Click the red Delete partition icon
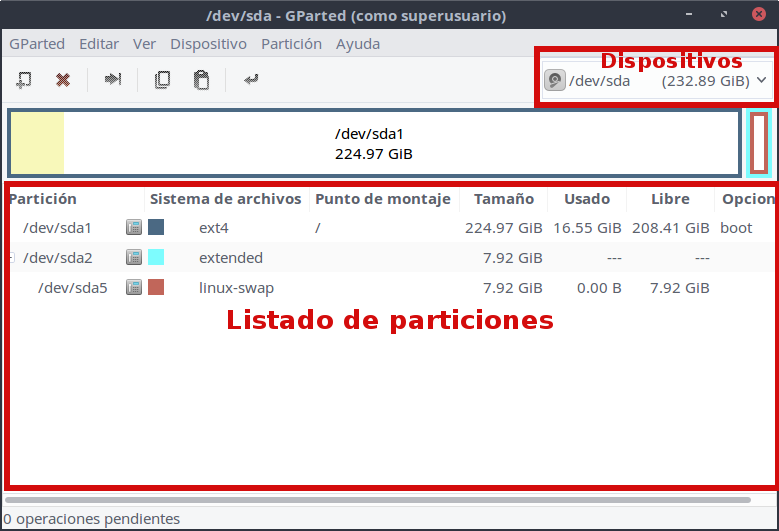 63,80
